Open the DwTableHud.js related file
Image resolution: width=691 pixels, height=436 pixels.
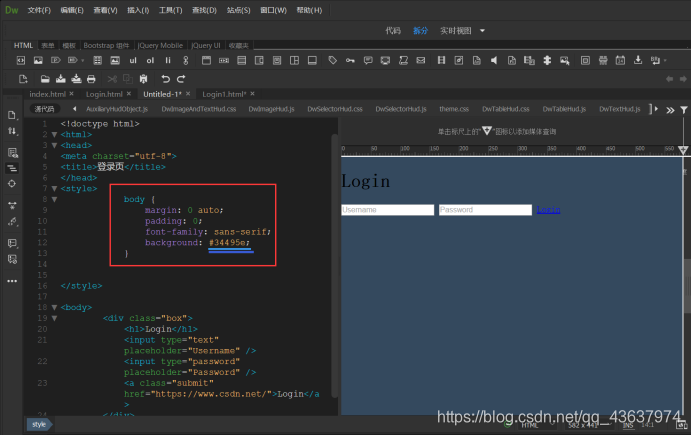[564, 109]
